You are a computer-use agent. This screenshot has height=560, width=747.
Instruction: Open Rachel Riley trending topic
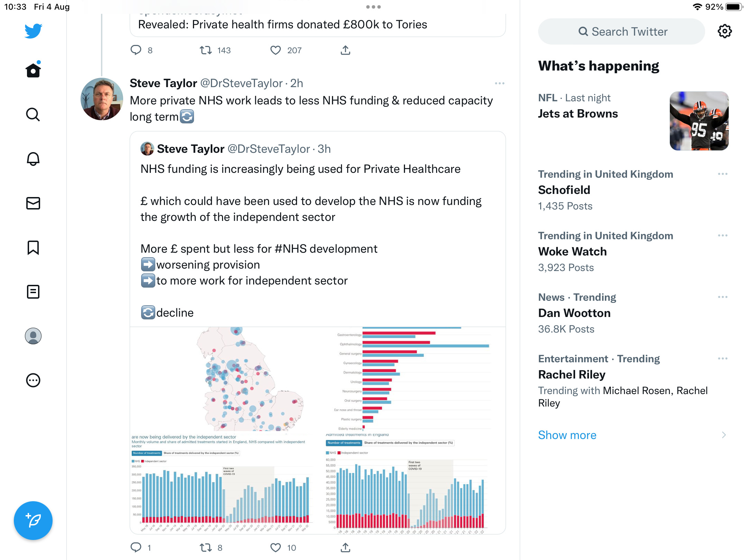pos(572,374)
